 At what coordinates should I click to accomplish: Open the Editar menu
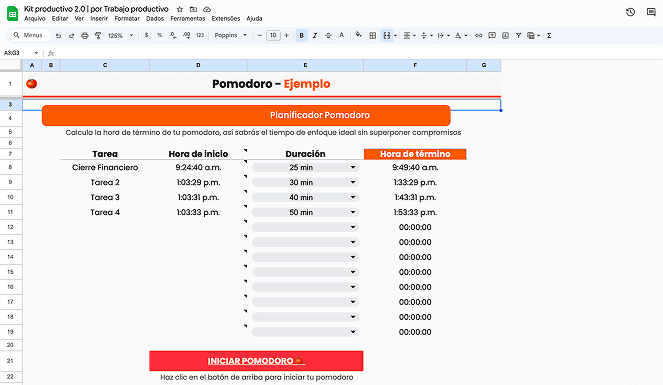tap(60, 19)
